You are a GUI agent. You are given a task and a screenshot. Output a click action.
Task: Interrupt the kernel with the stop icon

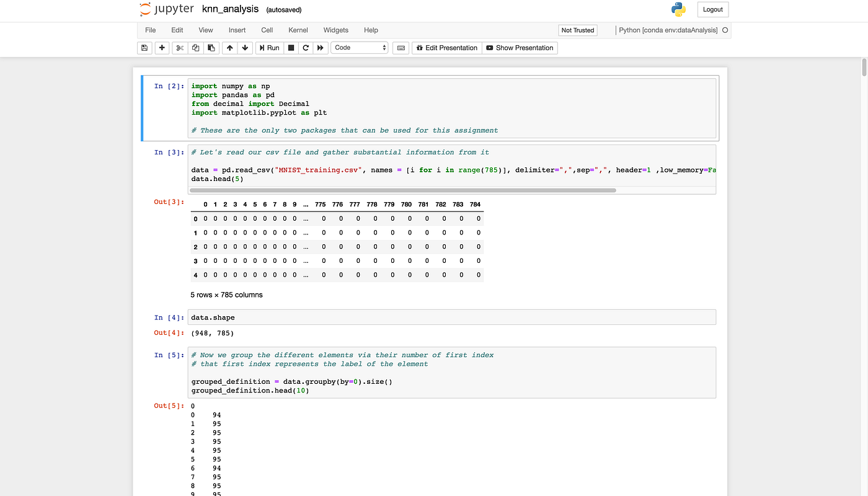click(291, 48)
